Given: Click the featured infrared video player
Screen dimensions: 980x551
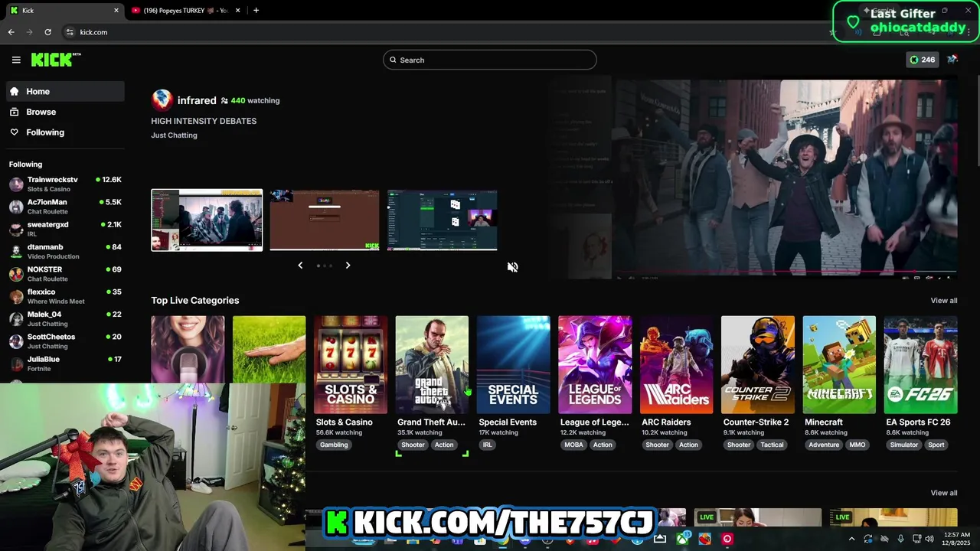Looking at the screenshot, I should tap(753, 180).
